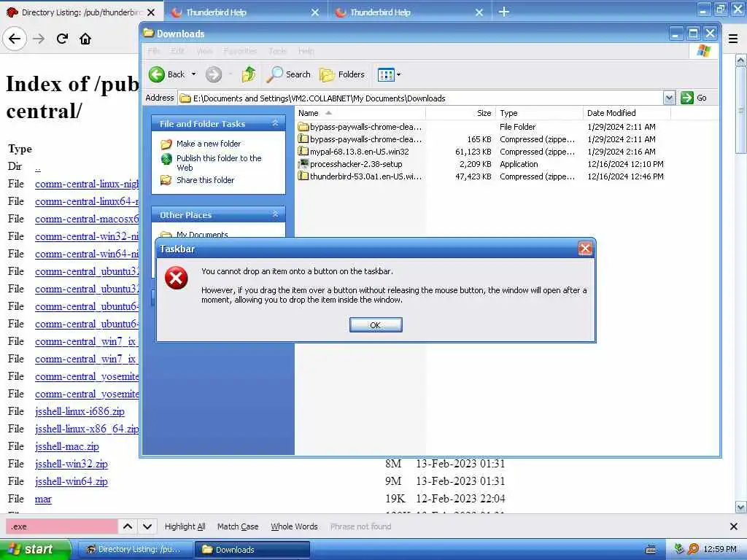Click OK in the Taskbar error dialog
Image resolution: width=747 pixels, height=560 pixels.
coord(376,324)
